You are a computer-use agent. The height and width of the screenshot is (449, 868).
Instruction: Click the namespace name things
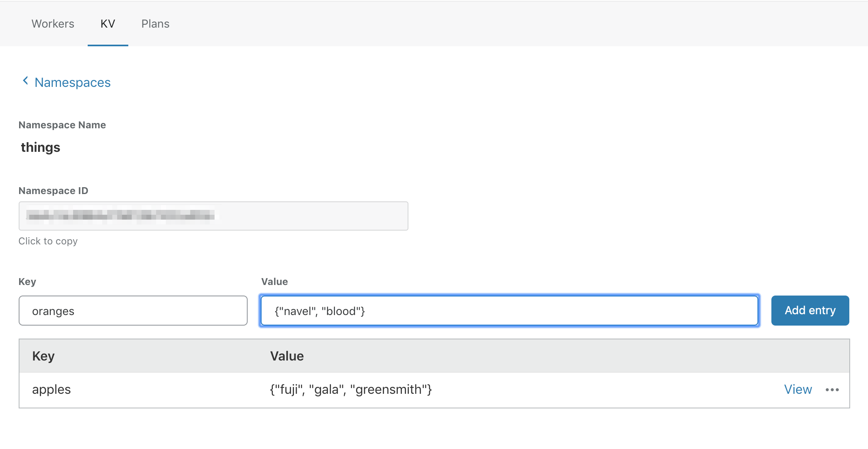[41, 147]
